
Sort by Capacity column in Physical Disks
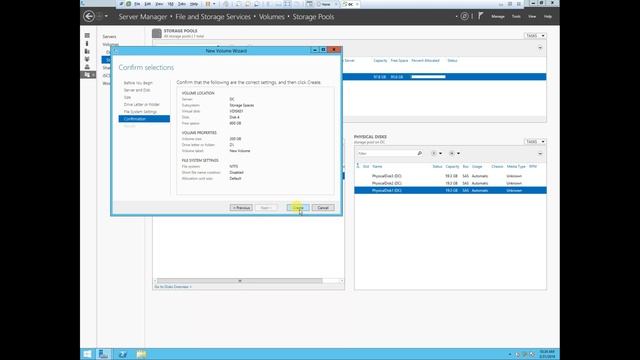pyautogui.click(x=452, y=167)
